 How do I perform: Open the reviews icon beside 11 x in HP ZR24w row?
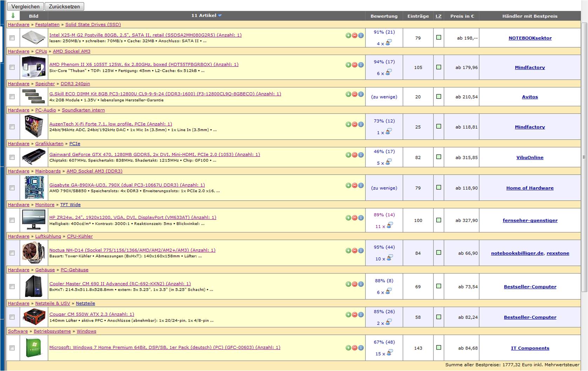pos(389,225)
